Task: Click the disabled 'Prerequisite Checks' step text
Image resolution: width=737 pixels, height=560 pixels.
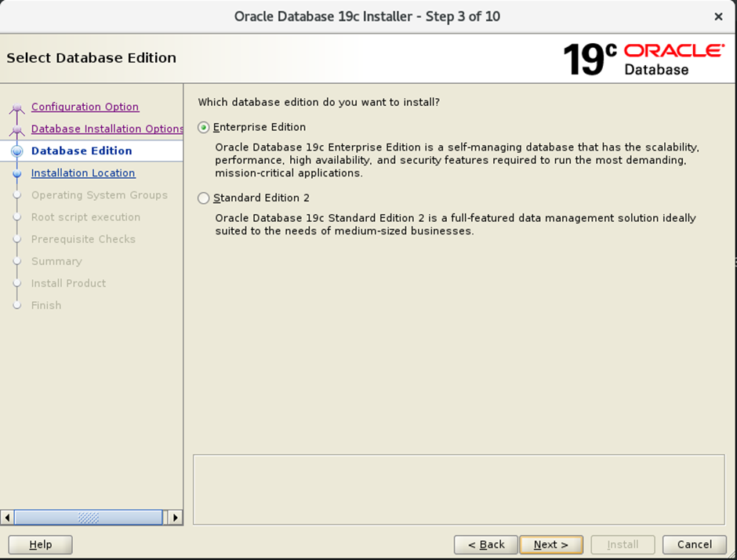Action: pos(83,239)
